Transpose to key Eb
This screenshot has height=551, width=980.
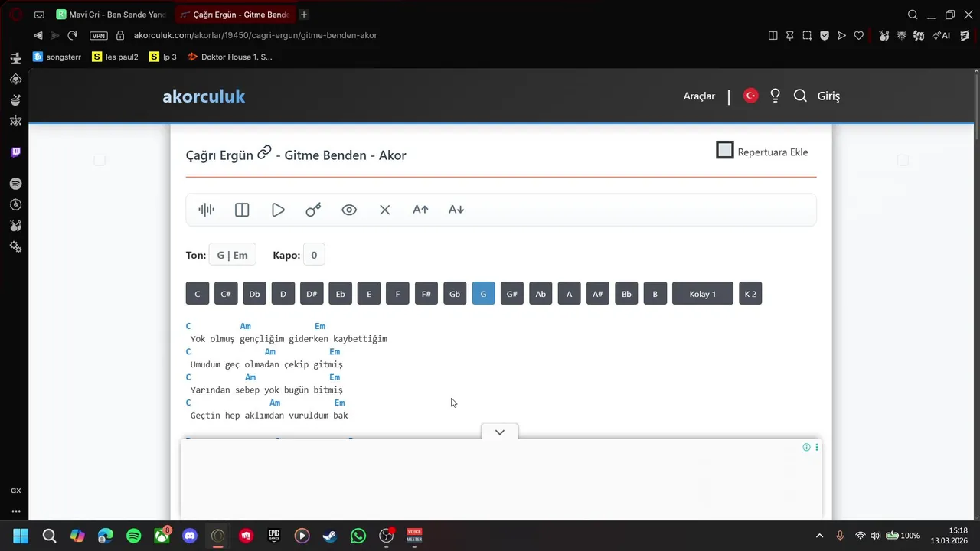[x=340, y=294]
